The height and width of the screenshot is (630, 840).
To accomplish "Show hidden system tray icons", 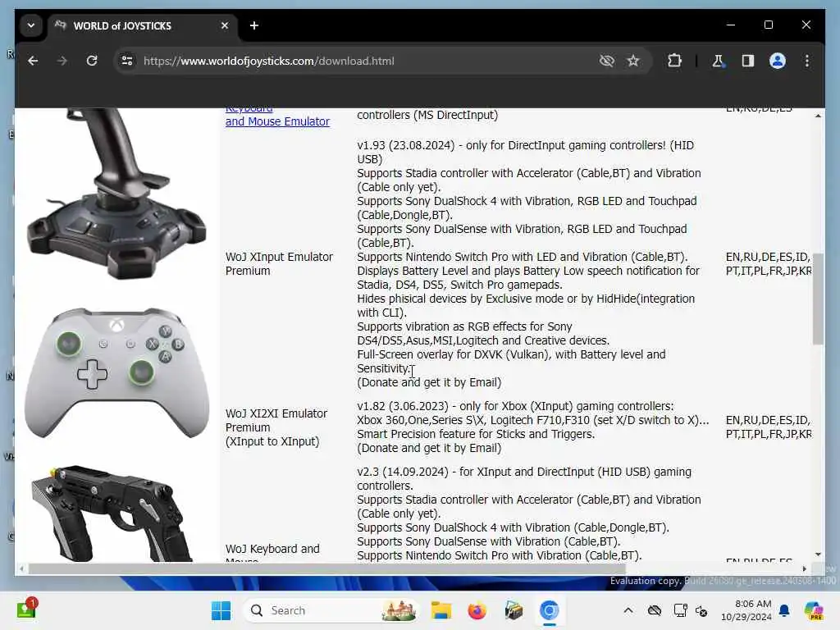I will [x=628, y=610].
